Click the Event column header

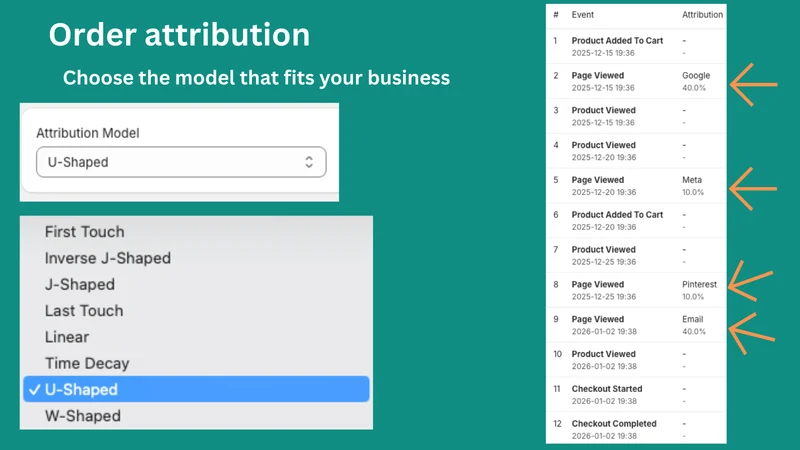click(583, 15)
